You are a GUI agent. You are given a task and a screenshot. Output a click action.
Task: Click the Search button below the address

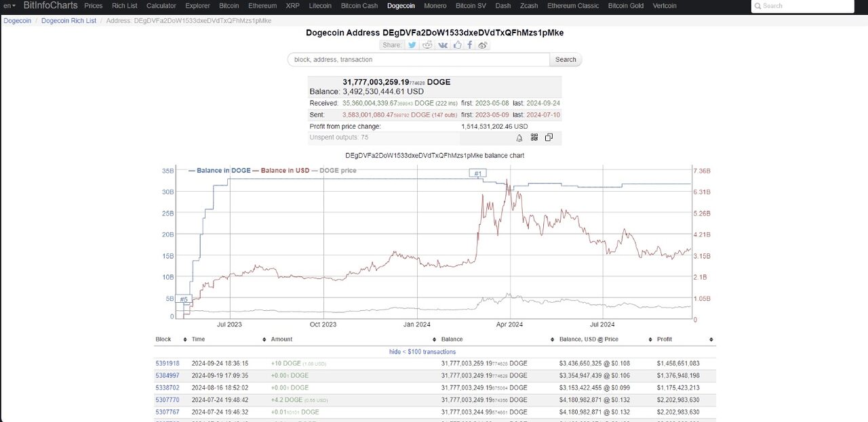click(566, 60)
